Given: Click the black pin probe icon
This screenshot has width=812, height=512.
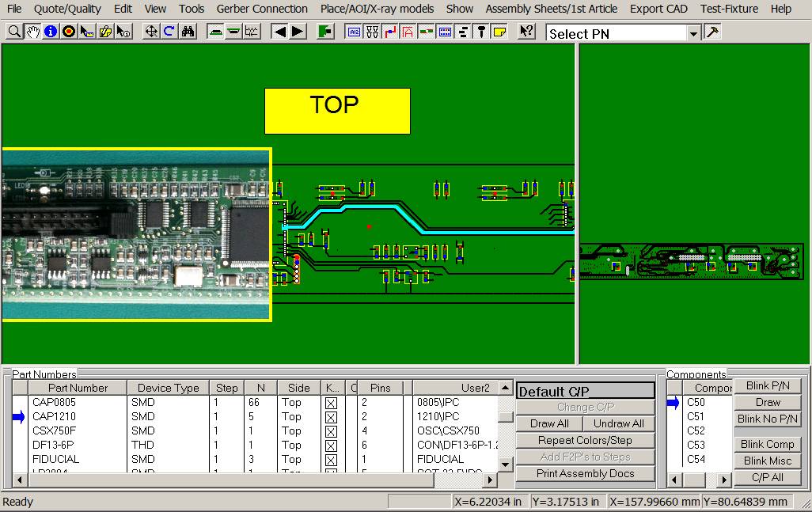Looking at the screenshot, I should click(x=481, y=32).
